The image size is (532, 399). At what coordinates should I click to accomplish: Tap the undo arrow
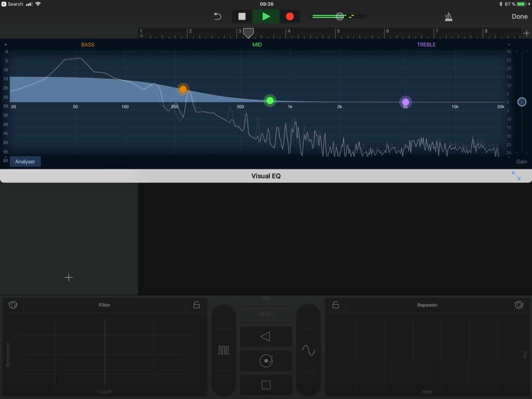(217, 16)
